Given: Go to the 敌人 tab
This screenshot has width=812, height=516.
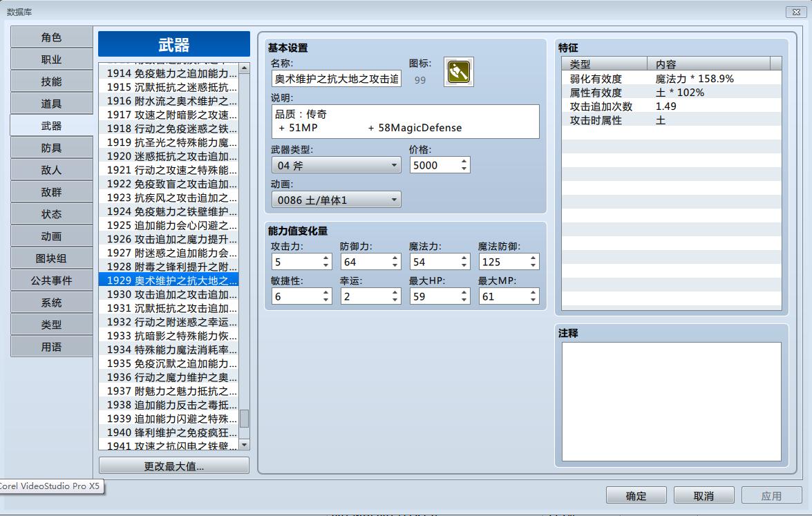Looking at the screenshot, I should 51,170.
